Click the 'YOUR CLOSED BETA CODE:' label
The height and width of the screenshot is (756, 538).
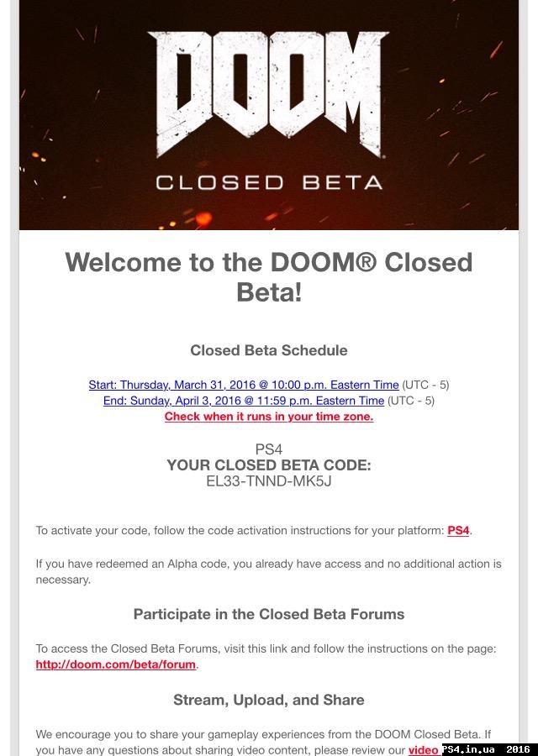[269, 465]
